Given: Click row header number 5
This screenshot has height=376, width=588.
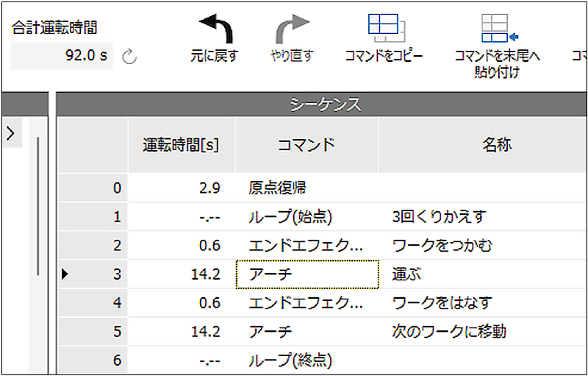Looking at the screenshot, I should point(93,332).
